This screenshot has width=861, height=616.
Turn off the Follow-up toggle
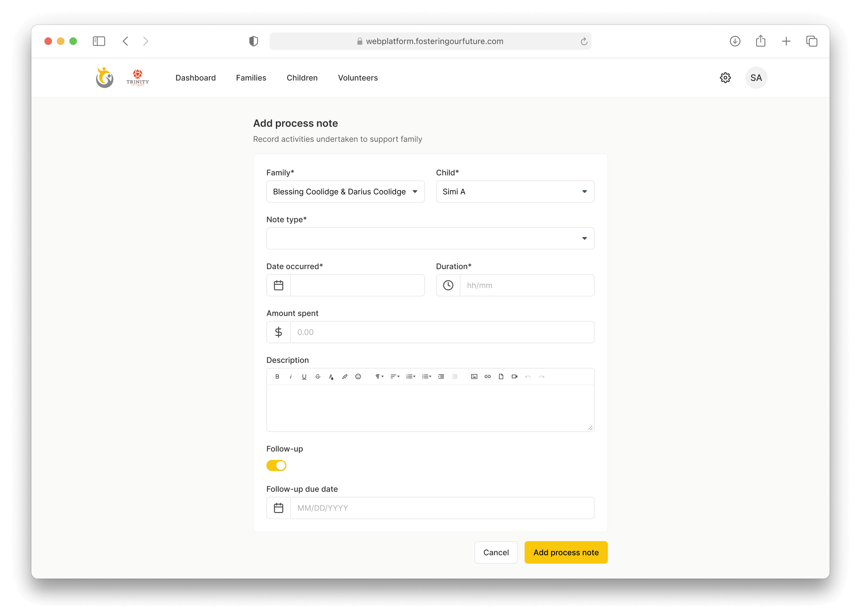276,465
